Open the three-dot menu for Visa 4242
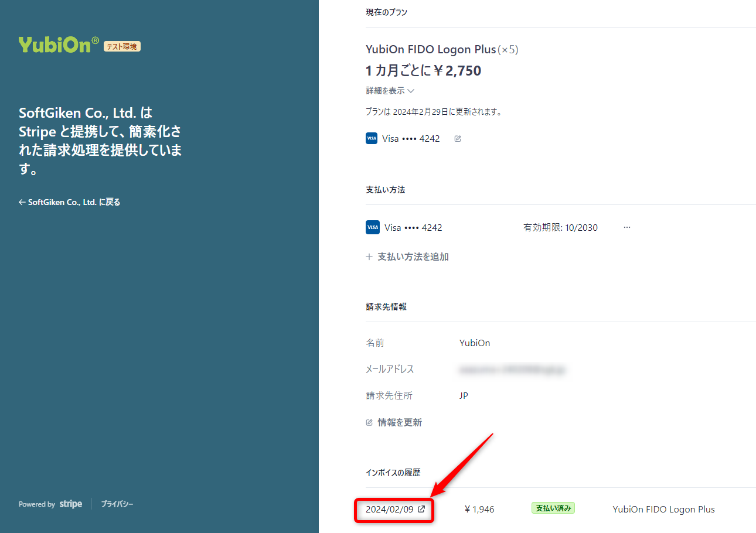The height and width of the screenshot is (533, 756). pyautogui.click(x=627, y=227)
